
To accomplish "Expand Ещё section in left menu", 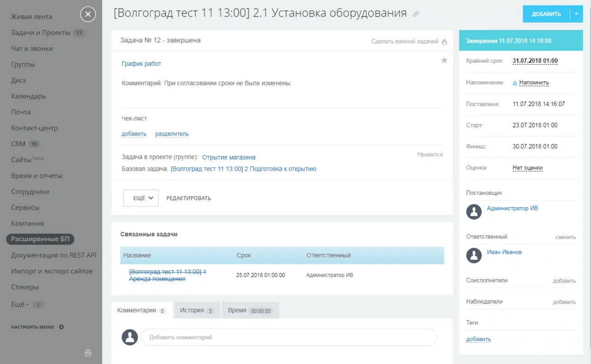I will click(x=20, y=304).
